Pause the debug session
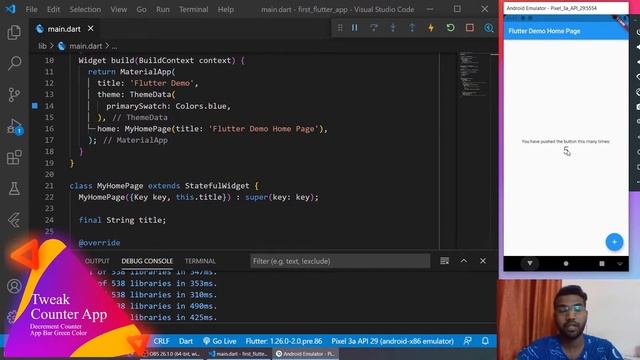This screenshot has width=640, height=360. 355,28
